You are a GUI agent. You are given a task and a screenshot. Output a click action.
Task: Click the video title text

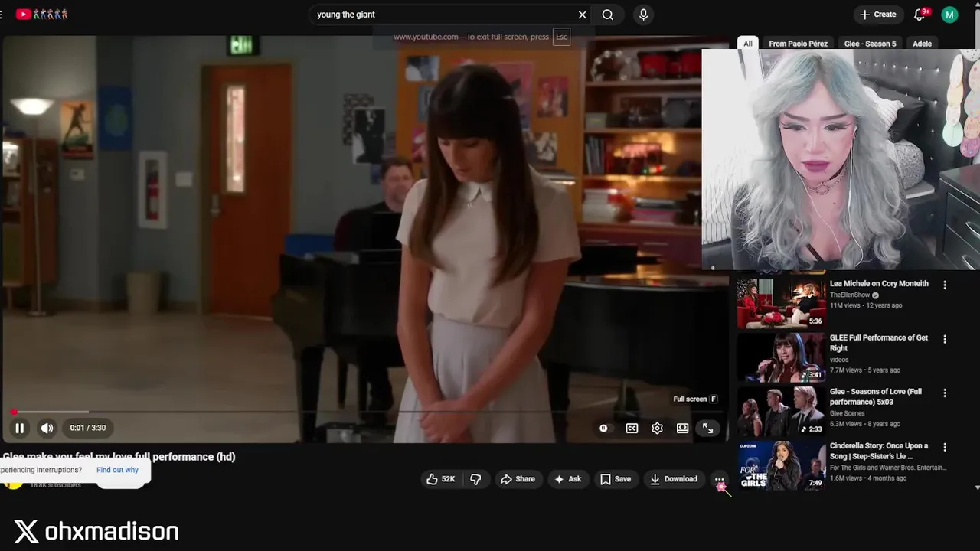[x=119, y=457]
